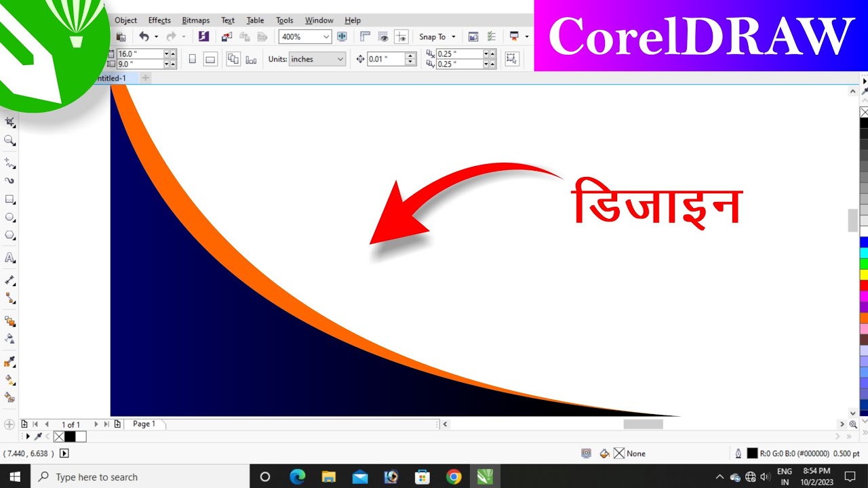Expand the Application Launcher dropdown arrow
This screenshot has width=868, height=488.
pyautogui.click(x=527, y=37)
